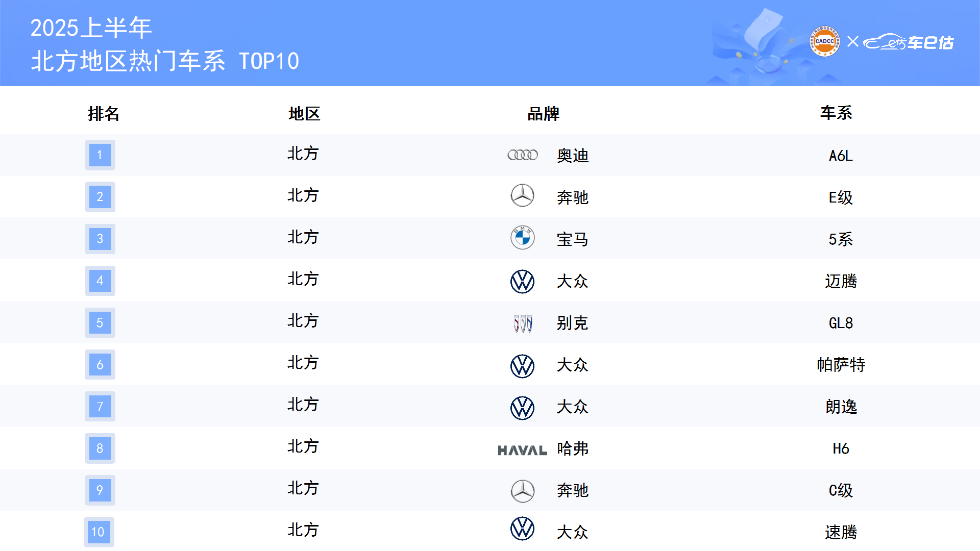Click 北方 in the 5系 row

303,237
